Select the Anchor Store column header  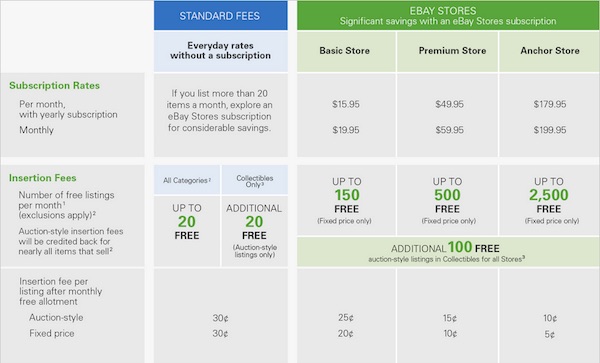(x=549, y=51)
